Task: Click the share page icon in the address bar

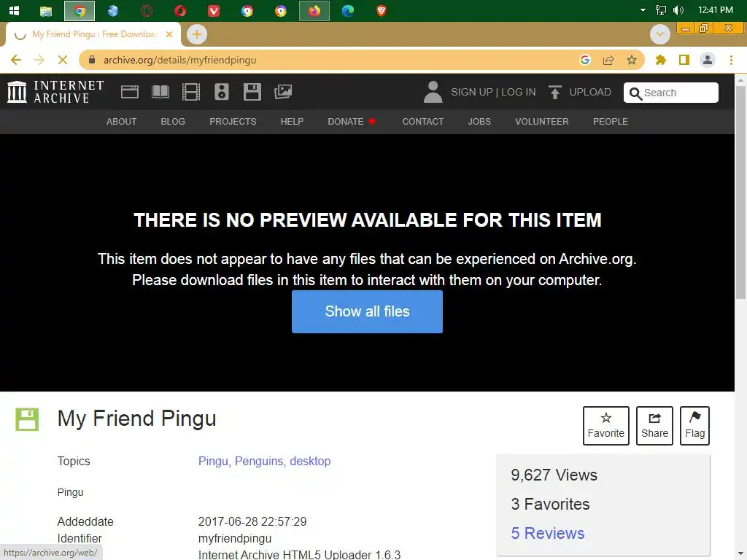Action: click(608, 60)
